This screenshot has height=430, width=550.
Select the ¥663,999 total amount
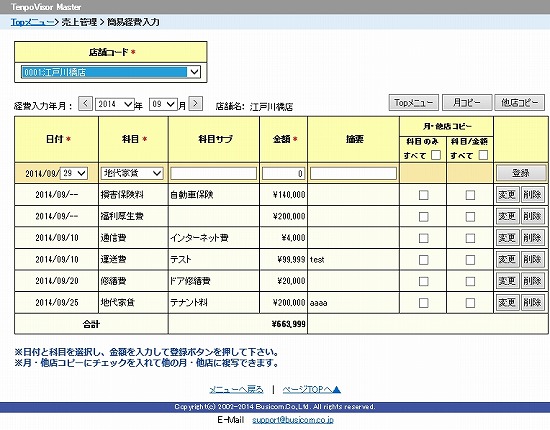click(x=288, y=324)
